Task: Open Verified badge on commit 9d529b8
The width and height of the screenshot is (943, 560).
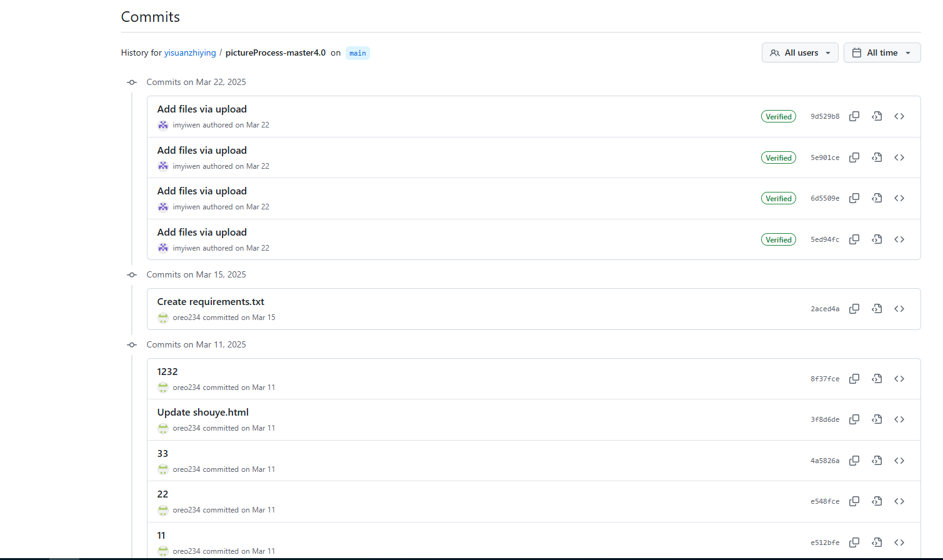Action: tap(779, 116)
